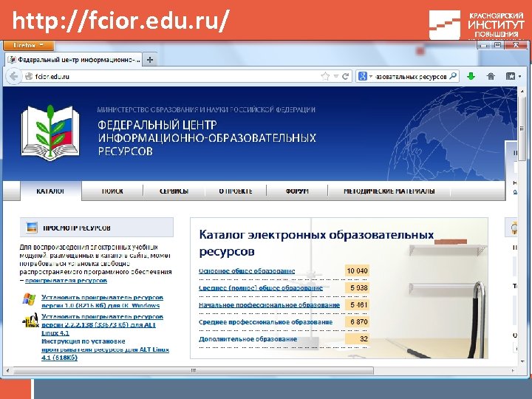Click the site identity globe icon

tap(29, 77)
